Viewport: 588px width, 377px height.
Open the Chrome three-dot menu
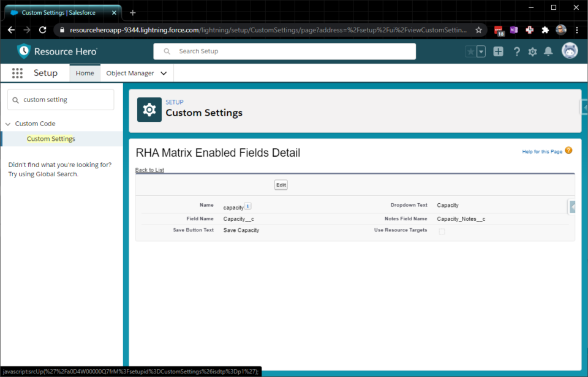click(577, 30)
